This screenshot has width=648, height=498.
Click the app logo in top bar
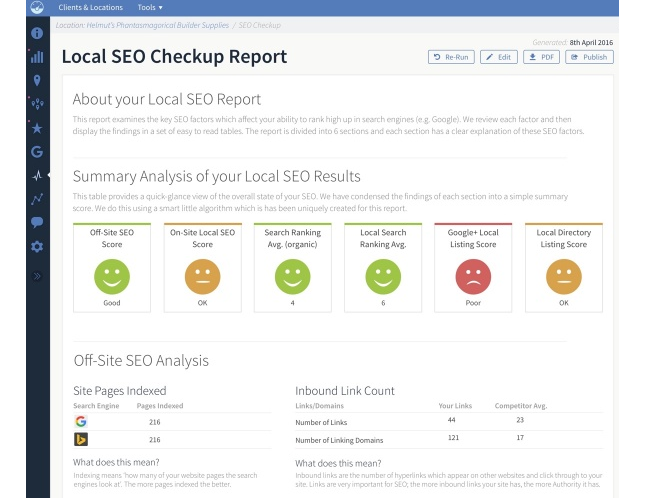[37, 7]
